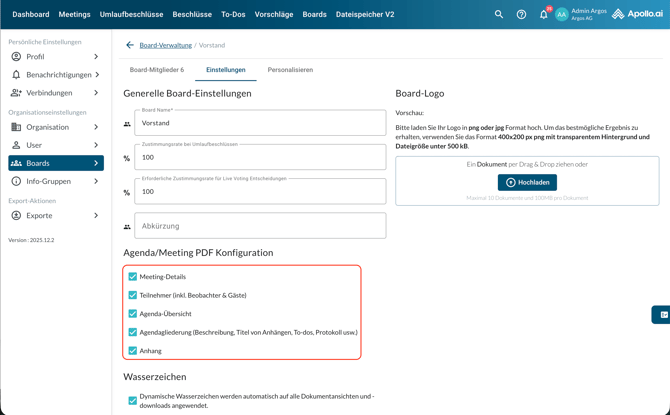The height and width of the screenshot is (415, 670).
Task: Open the Umlaufbeschlüsse menu item
Action: 131,15
